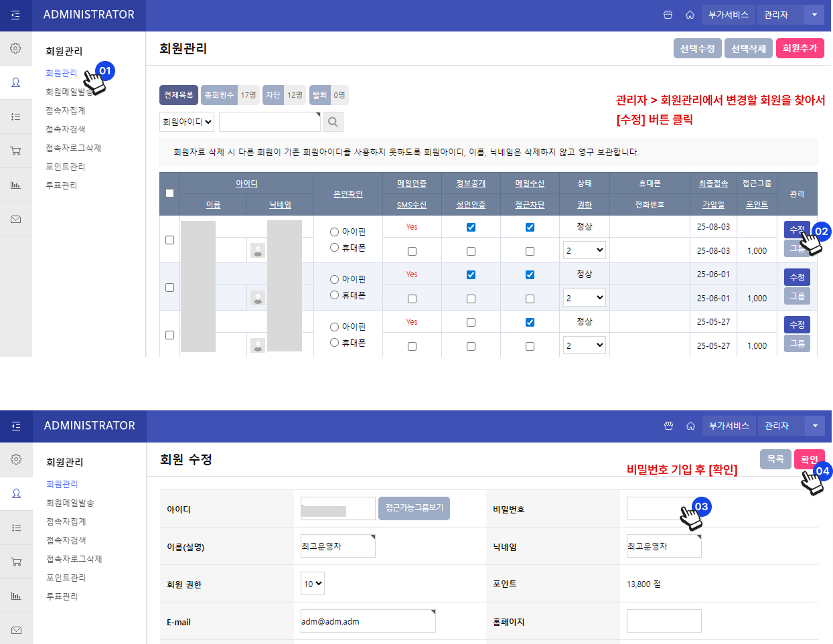Collapse sidebar using top hamburger menu icon

coord(15,15)
